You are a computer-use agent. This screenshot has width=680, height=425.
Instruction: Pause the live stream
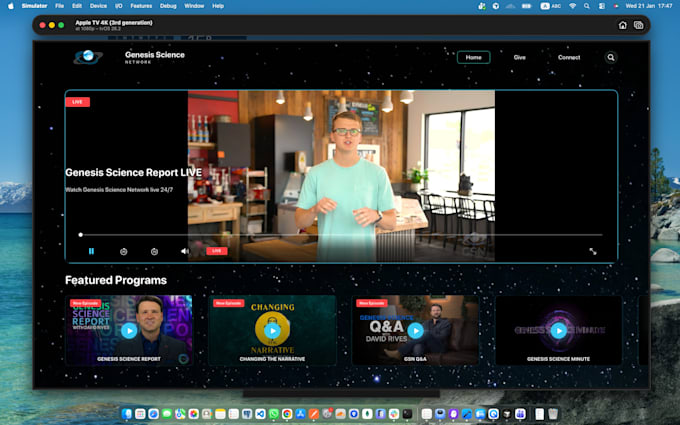click(92, 251)
